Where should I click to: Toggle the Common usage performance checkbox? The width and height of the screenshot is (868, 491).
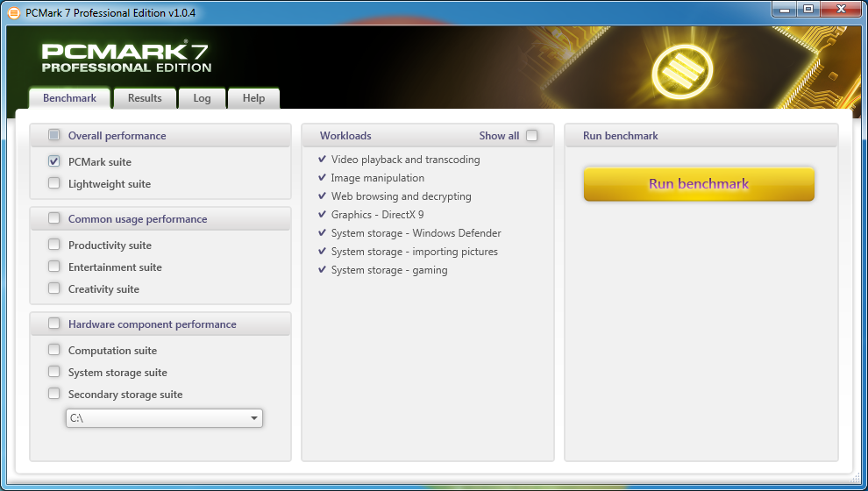click(x=53, y=218)
